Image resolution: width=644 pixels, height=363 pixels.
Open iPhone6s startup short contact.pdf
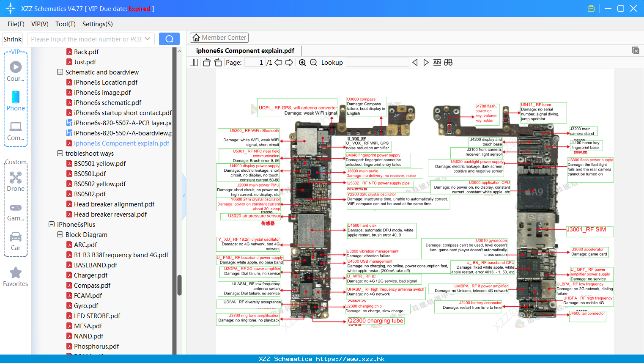123,113
